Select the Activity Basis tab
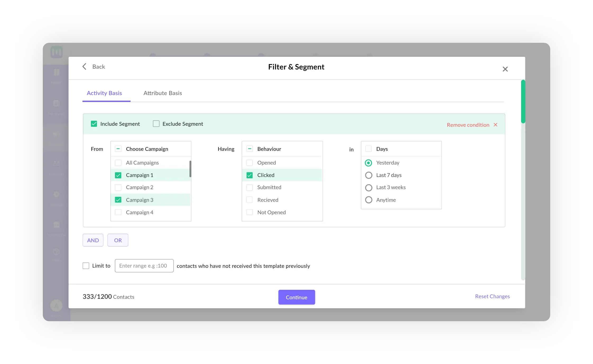 click(105, 93)
